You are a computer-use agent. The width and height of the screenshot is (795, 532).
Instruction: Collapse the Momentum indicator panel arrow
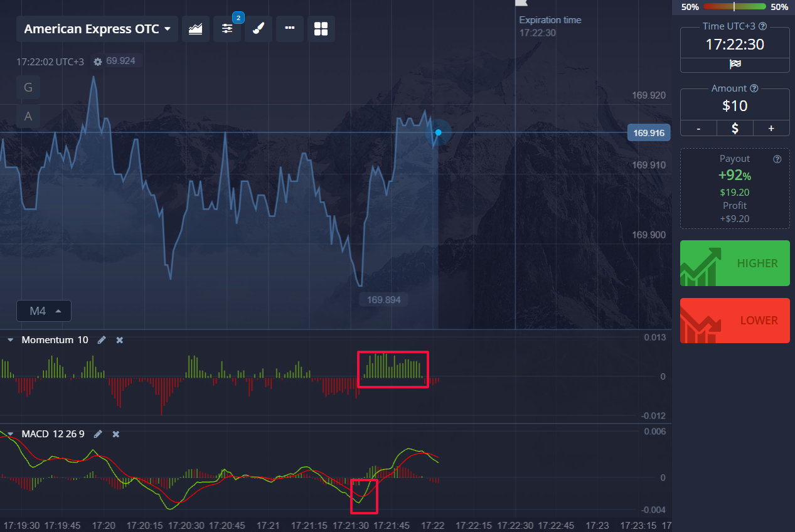click(11, 340)
